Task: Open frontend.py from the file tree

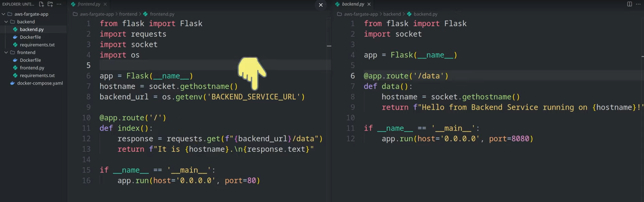Action: pyautogui.click(x=32, y=68)
